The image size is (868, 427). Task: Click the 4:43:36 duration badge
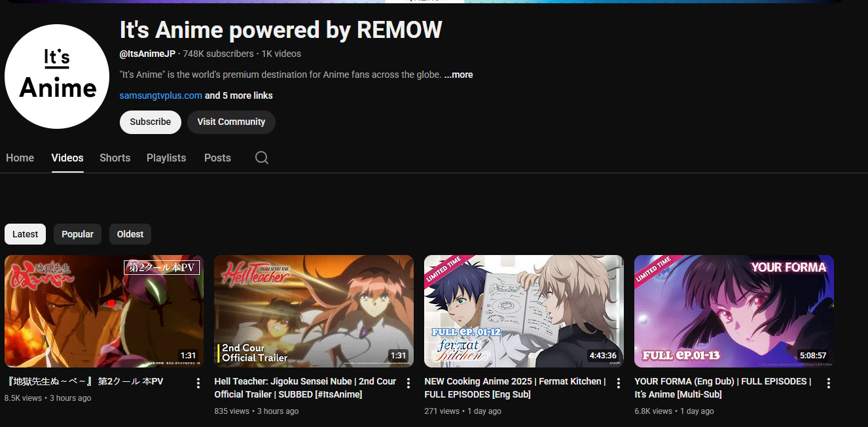pyautogui.click(x=603, y=356)
